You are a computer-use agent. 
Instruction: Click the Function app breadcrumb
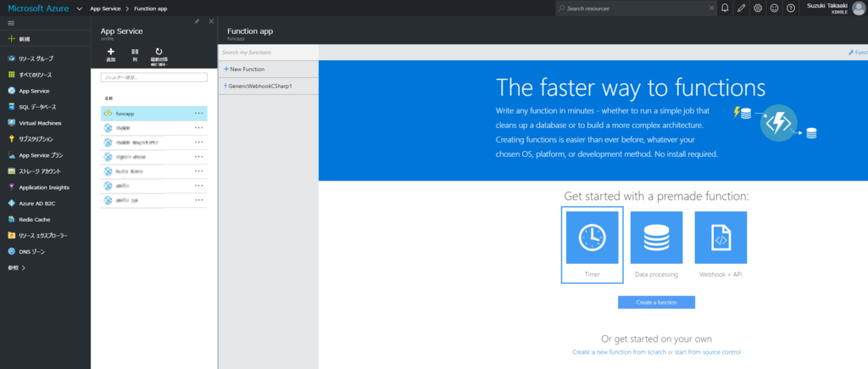[151, 8]
